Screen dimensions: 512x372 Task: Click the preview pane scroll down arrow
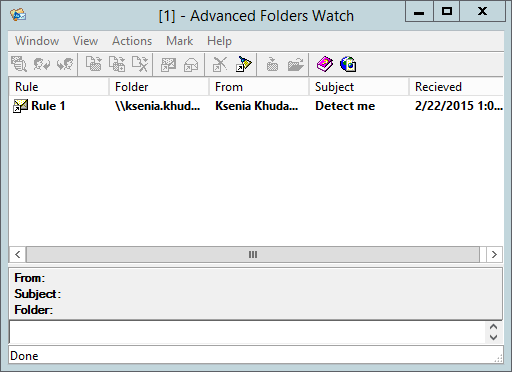pyautogui.click(x=494, y=337)
